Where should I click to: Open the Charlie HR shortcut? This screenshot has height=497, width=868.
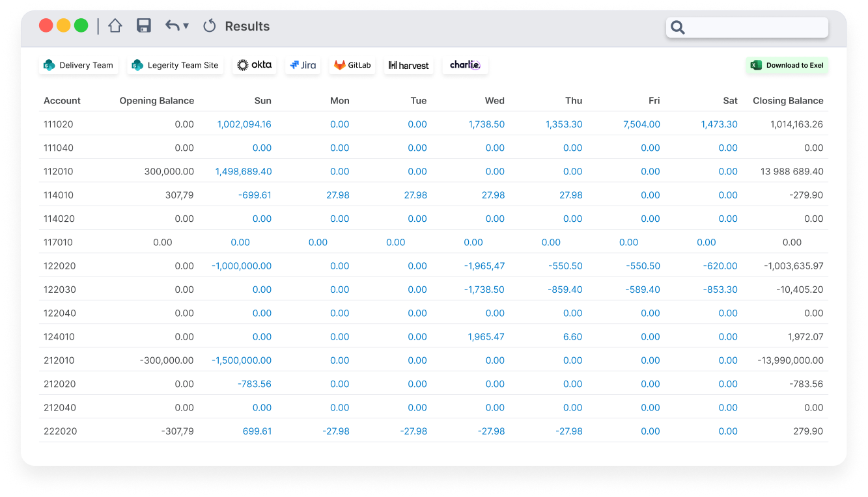[x=465, y=64]
